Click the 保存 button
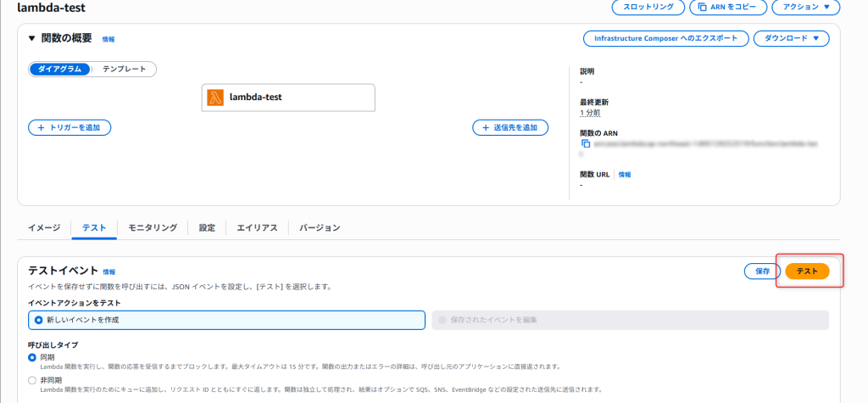The height and width of the screenshot is (403, 868). [761, 271]
